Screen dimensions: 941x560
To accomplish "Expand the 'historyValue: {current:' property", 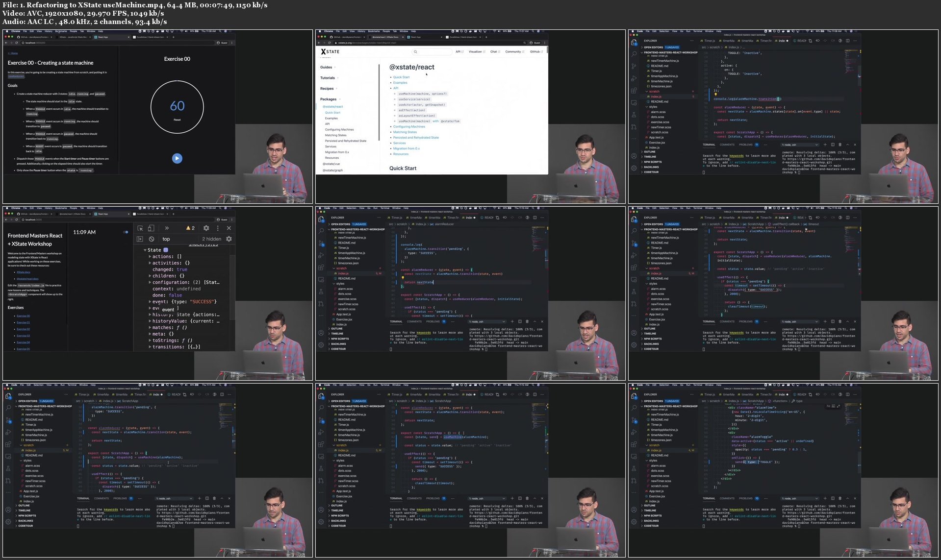I will coord(150,321).
